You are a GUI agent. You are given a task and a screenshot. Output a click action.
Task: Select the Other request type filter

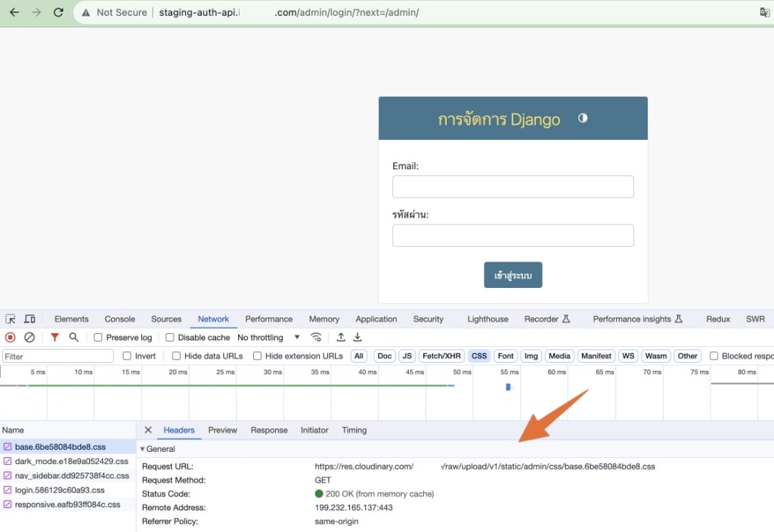[688, 356]
